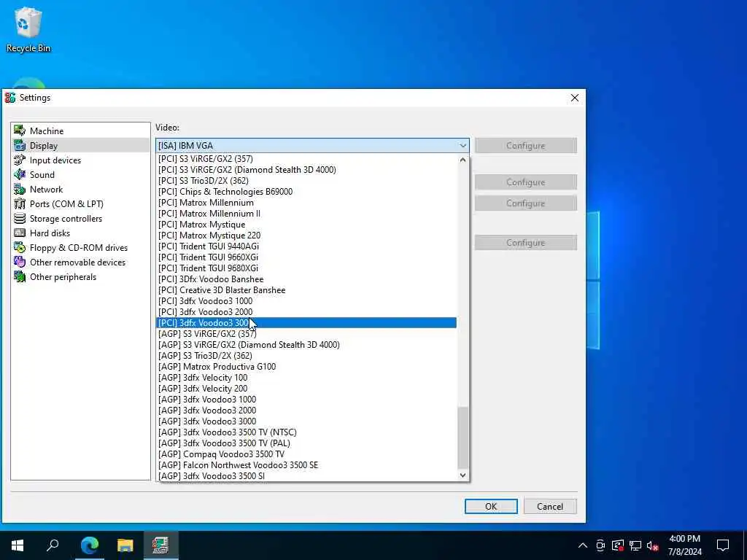Screen dimensions: 747x560
Task: Click scroll down arrow of video list
Action: tap(462, 475)
